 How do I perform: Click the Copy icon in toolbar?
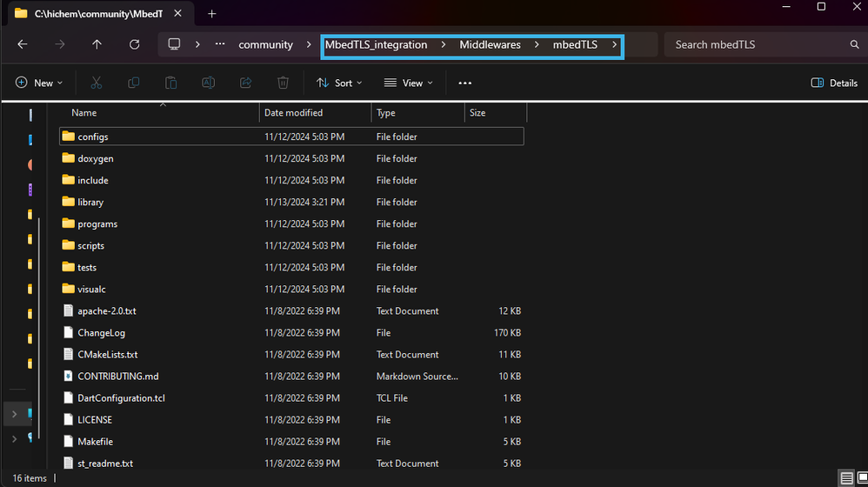[133, 83]
